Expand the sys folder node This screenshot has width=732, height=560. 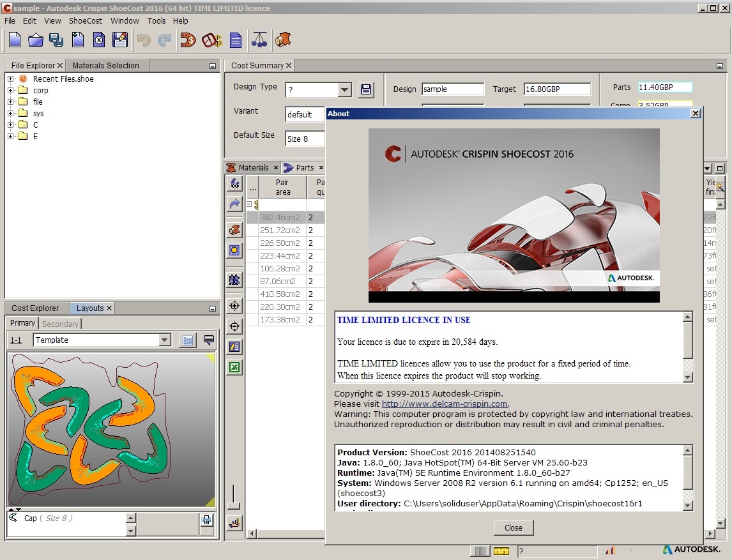point(11,114)
